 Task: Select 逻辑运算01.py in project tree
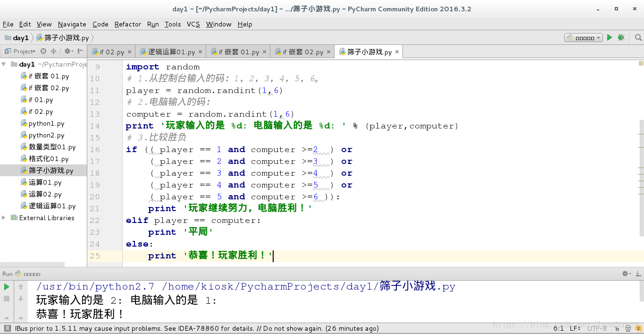pos(48,206)
